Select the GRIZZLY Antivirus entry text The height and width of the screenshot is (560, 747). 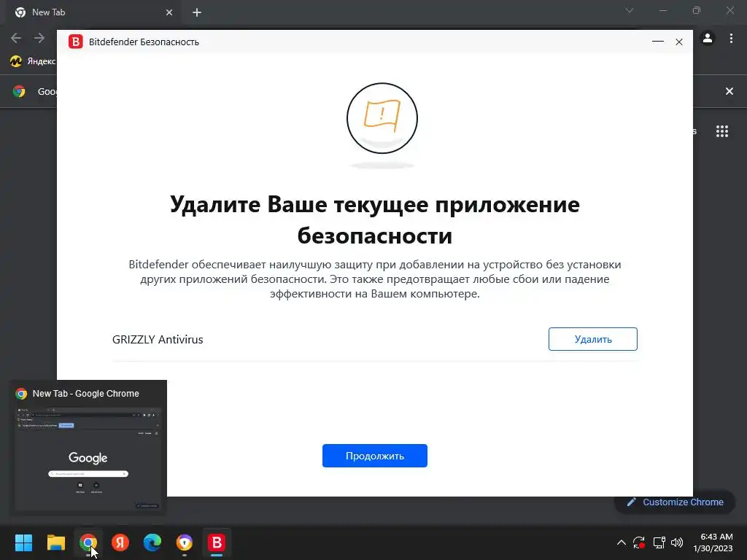pos(158,340)
